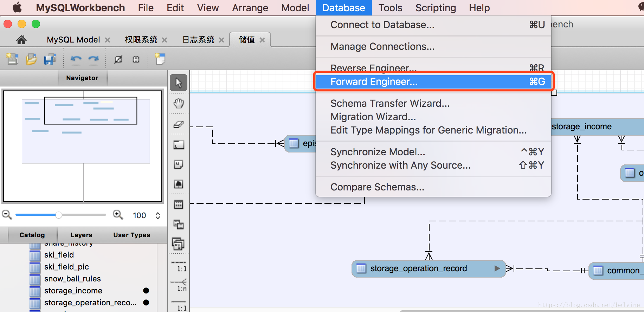Choose Migration Wizard... menu entry
The height and width of the screenshot is (312, 644).
tap(433, 117)
